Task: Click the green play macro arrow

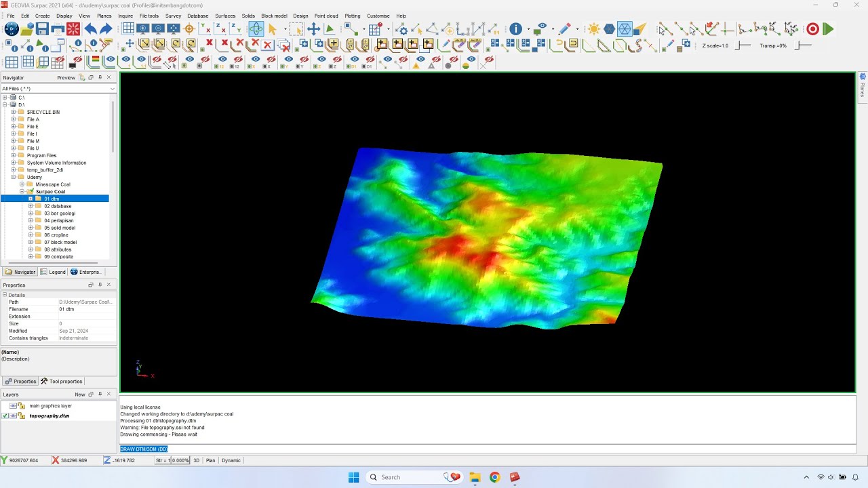Action: click(828, 29)
